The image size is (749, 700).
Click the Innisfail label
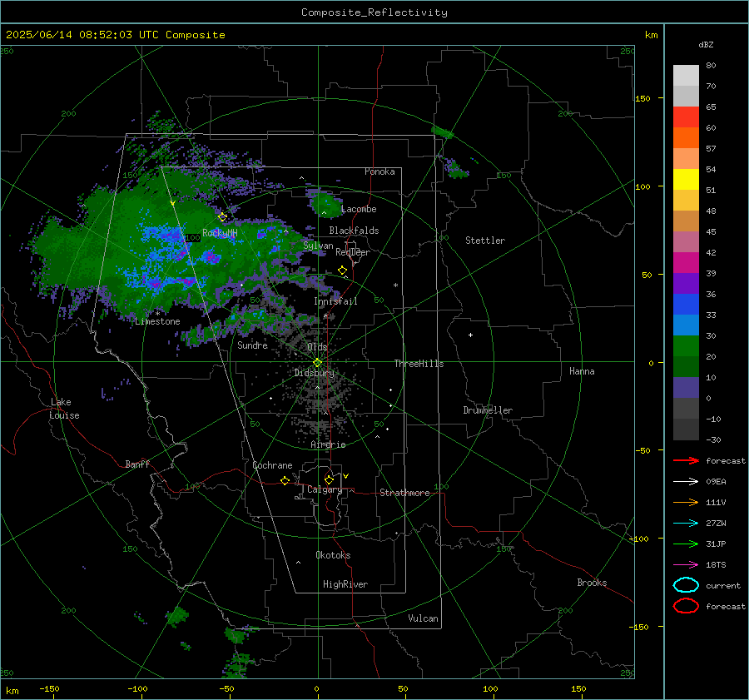pyautogui.click(x=335, y=301)
